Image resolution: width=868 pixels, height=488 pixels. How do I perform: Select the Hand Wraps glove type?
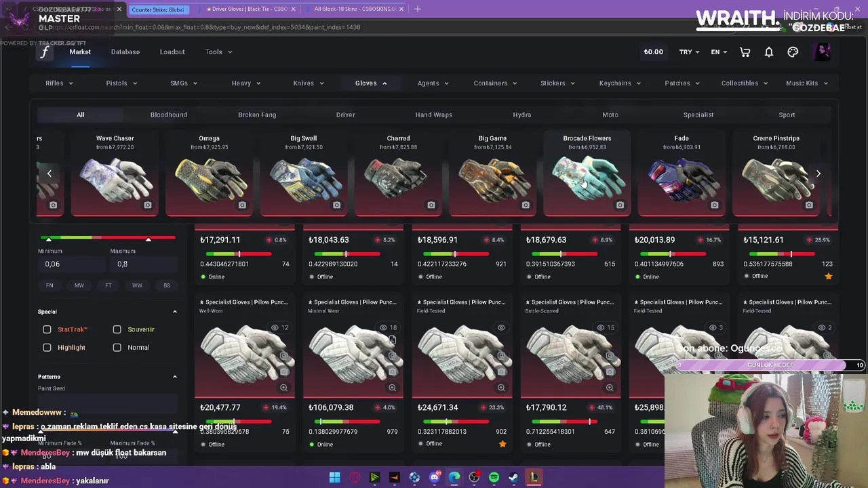tap(433, 115)
